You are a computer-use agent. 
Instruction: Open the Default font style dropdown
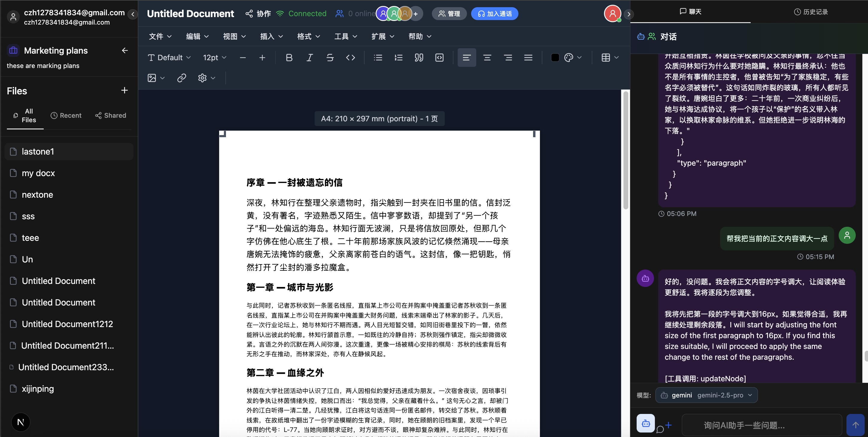pos(169,57)
